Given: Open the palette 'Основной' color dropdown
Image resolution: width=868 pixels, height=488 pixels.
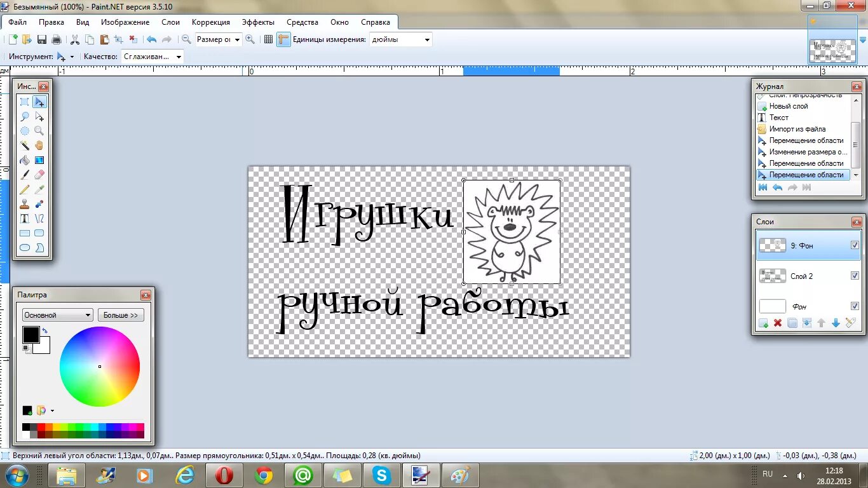Looking at the screenshot, I should (x=58, y=315).
